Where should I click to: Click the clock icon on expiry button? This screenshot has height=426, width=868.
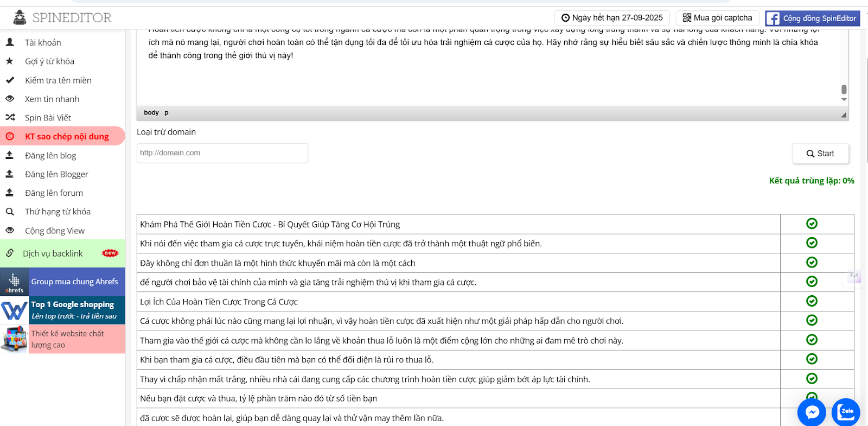(565, 18)
